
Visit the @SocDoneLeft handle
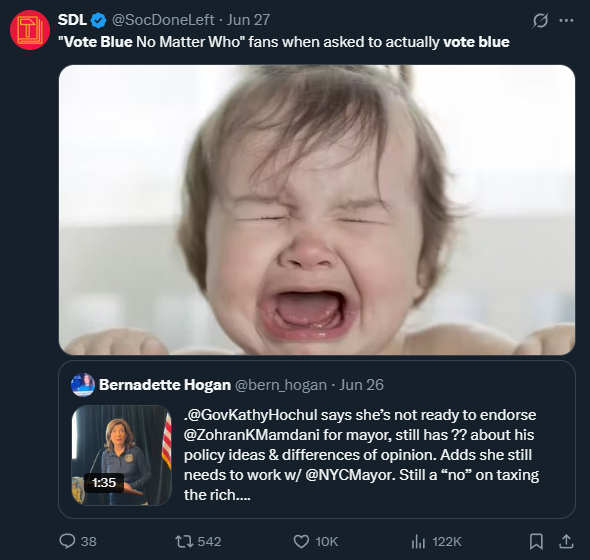(163, 20)
